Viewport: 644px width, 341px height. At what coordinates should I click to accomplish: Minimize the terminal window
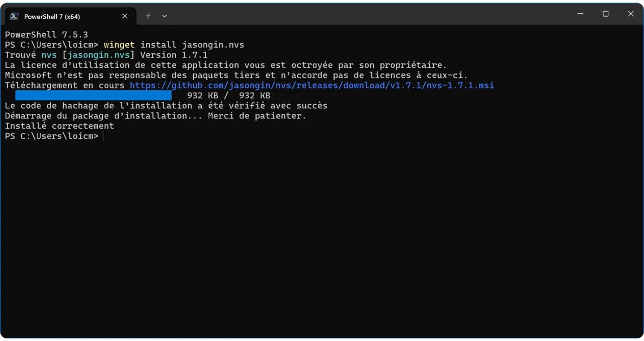pos(581,14)
